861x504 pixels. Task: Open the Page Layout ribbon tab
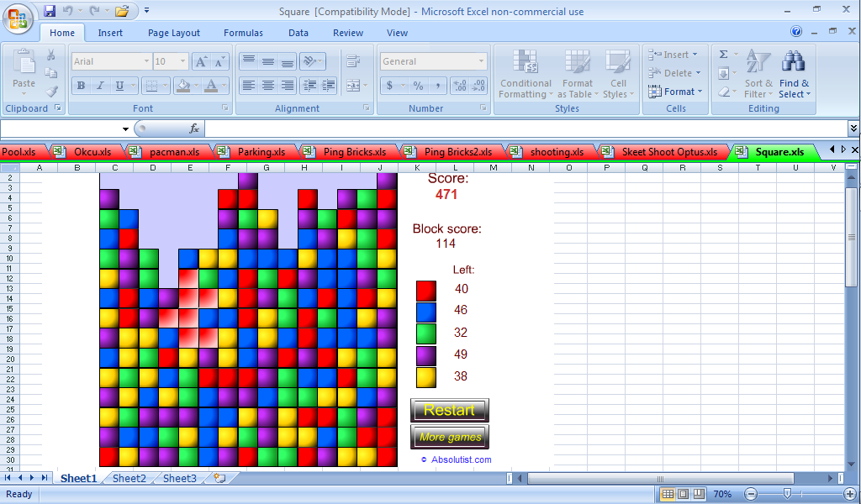pos(174,33)
